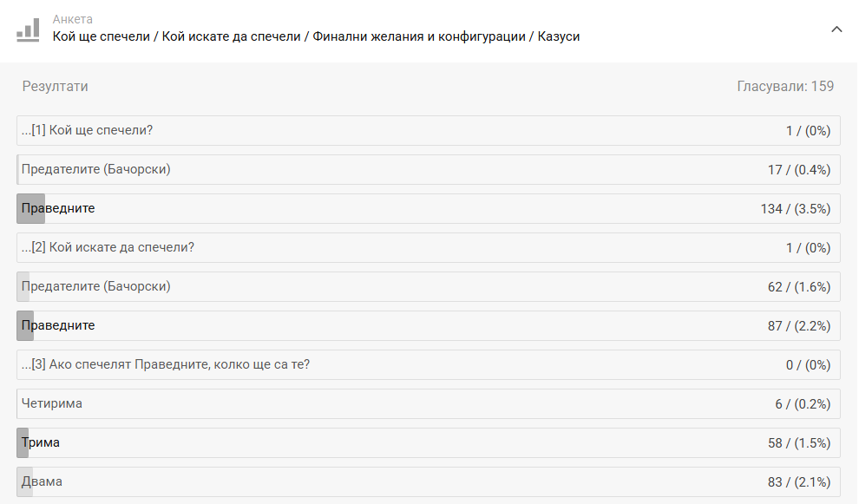
Task: Click the poll title starting 'Кой ще спечели'
Action: (316, 36)
